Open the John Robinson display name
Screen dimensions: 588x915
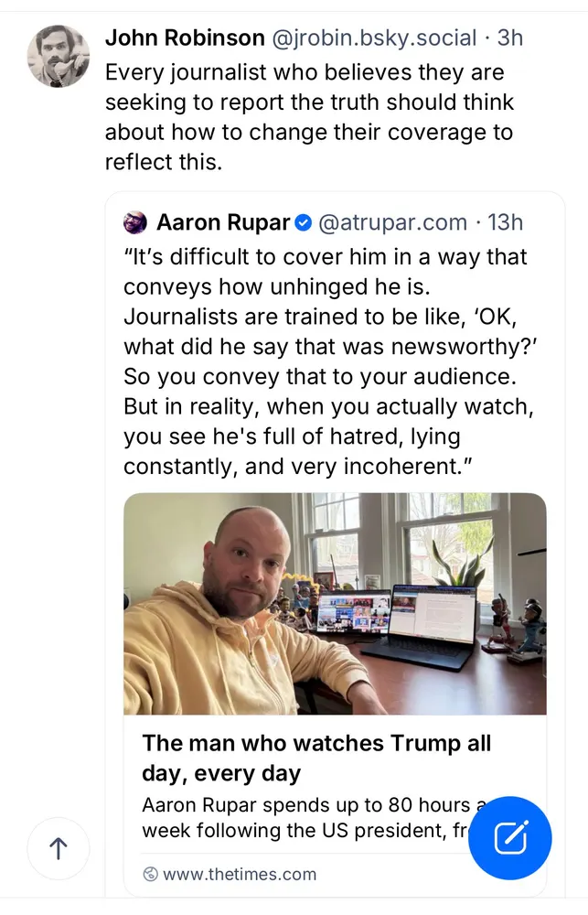tap(183, 38)
